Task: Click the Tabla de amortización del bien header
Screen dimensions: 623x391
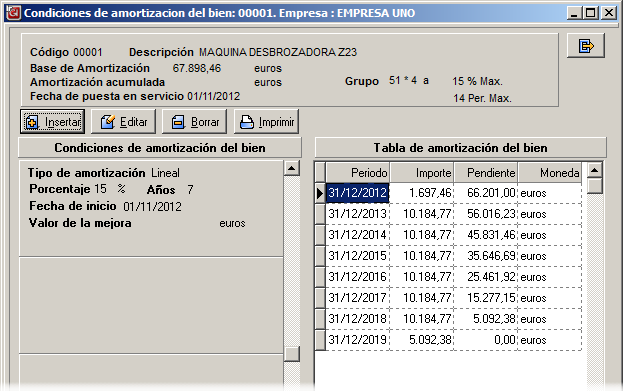Action: pyautogui.click(x=460, y=148)
